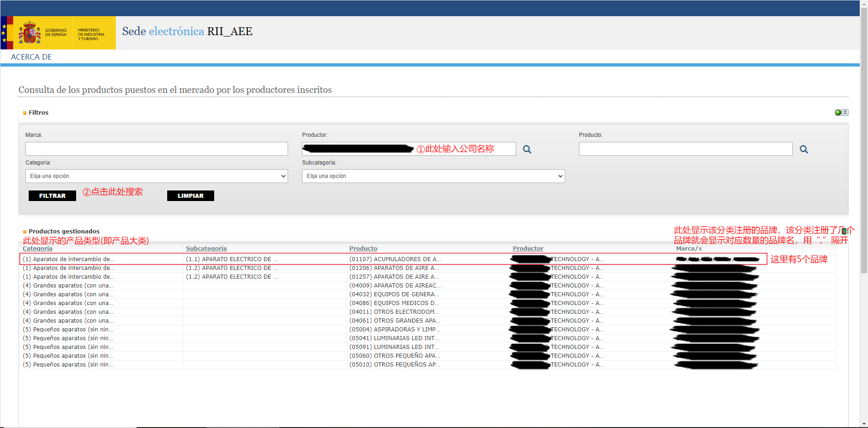This screenshot has width=868, height=428.
Task: Click into the Marca input field
Action: (157, 149)
